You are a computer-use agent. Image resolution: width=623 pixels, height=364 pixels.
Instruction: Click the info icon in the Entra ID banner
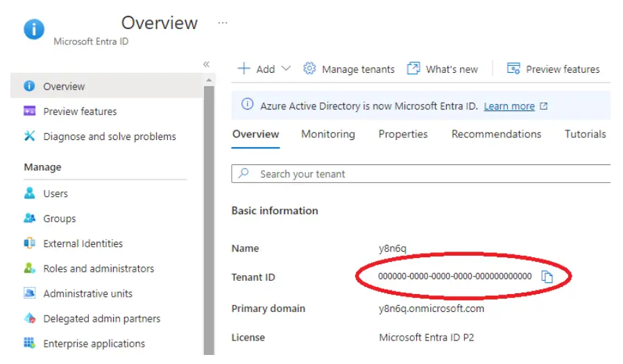click(x=247, y=105)
